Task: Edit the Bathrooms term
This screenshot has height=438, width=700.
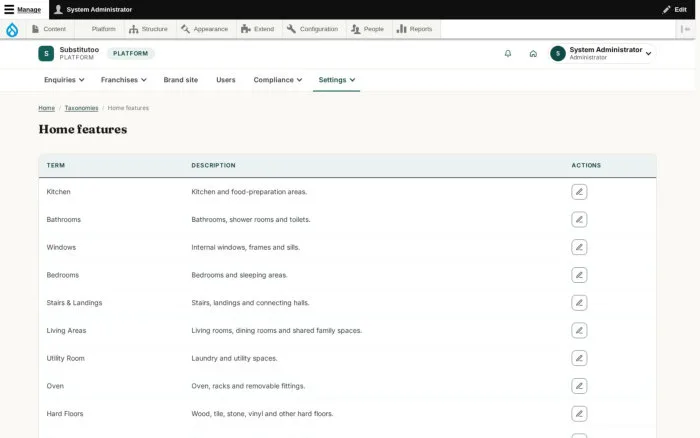Action: tap(579, 220)
